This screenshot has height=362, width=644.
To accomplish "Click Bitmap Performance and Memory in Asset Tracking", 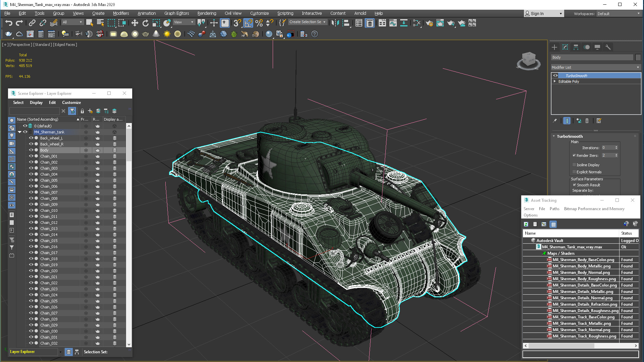I will pos(594,209).
